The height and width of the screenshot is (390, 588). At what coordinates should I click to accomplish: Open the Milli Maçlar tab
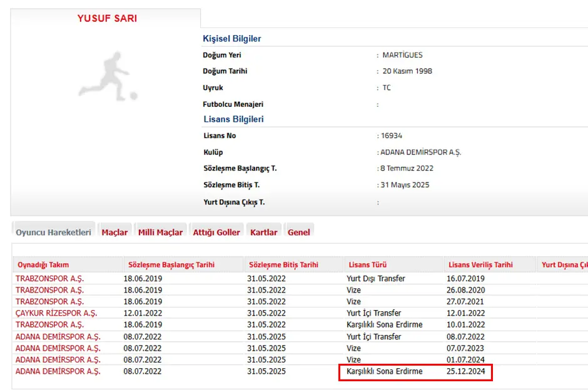click(160, 232)
